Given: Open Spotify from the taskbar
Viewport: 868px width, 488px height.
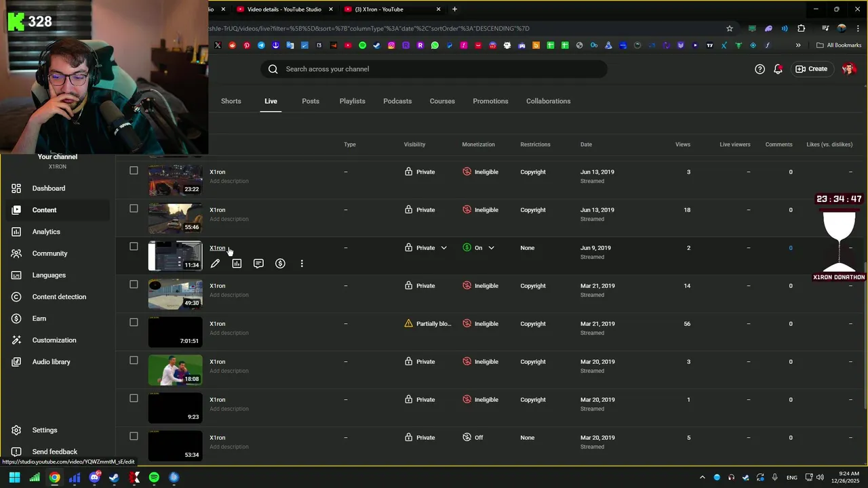Looking at the screenshot, I should 154,477.
